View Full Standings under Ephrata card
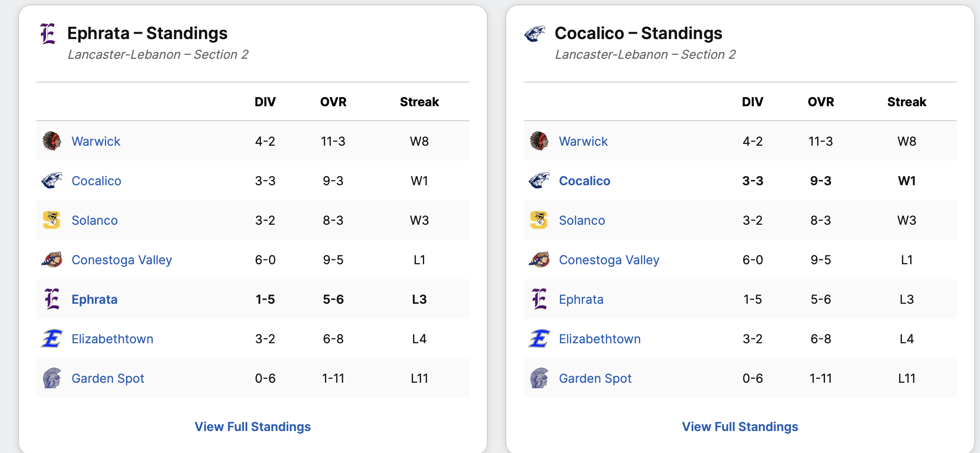 point(252,427)
